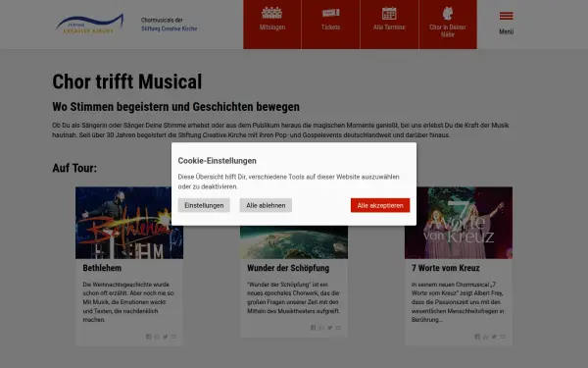Click the Wunder der Schöpfung description text
Screen dimensions: 588x368
tap(293, 297)
